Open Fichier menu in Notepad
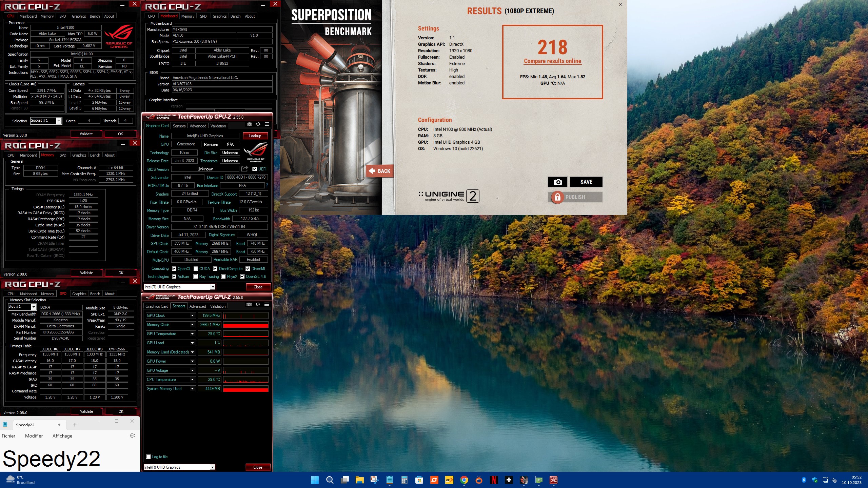 click(8, 436)
